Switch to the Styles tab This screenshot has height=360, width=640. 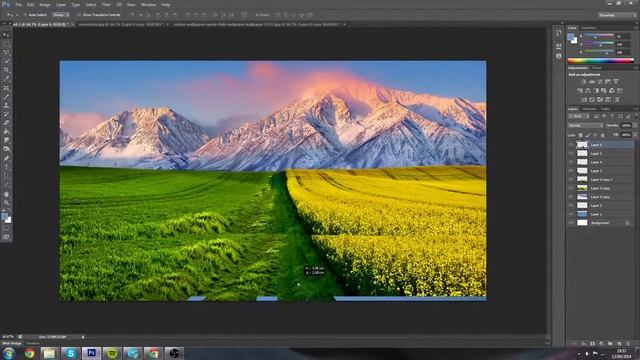pos(597,68)
